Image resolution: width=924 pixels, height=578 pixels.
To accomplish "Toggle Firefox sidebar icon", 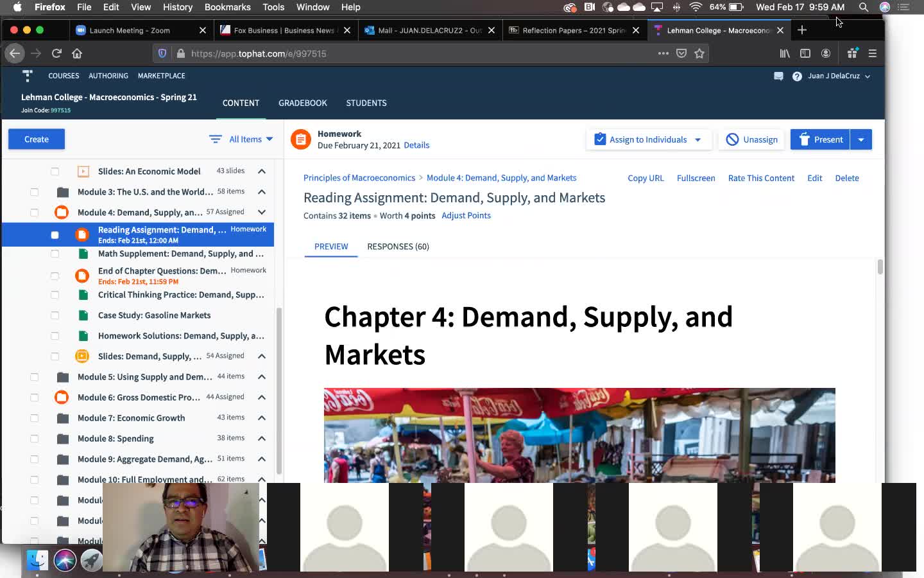I will click(805, 53).
